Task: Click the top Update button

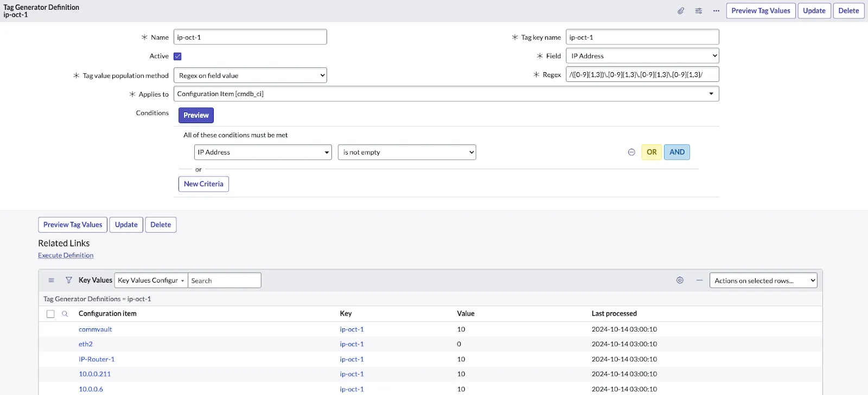Action: [814, 11]
